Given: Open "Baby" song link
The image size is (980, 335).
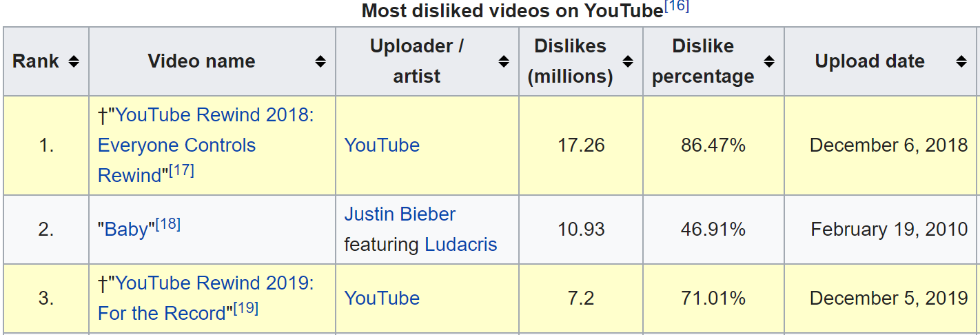Looking at the screenshot, I should click(126, 230).
